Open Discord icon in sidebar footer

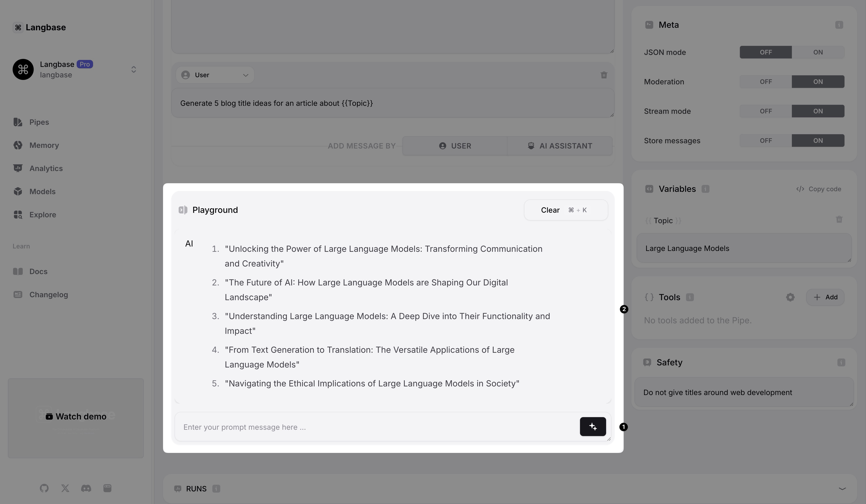pos(86,488)
